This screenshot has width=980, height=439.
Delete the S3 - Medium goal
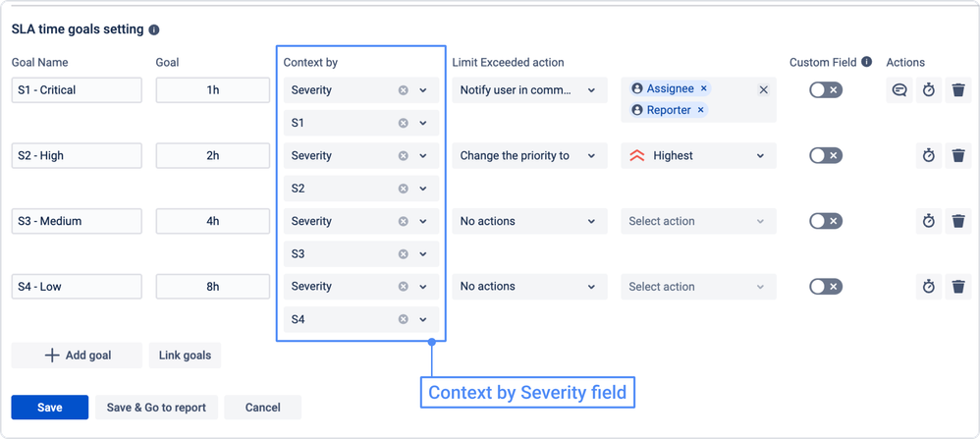pos(958,221)
